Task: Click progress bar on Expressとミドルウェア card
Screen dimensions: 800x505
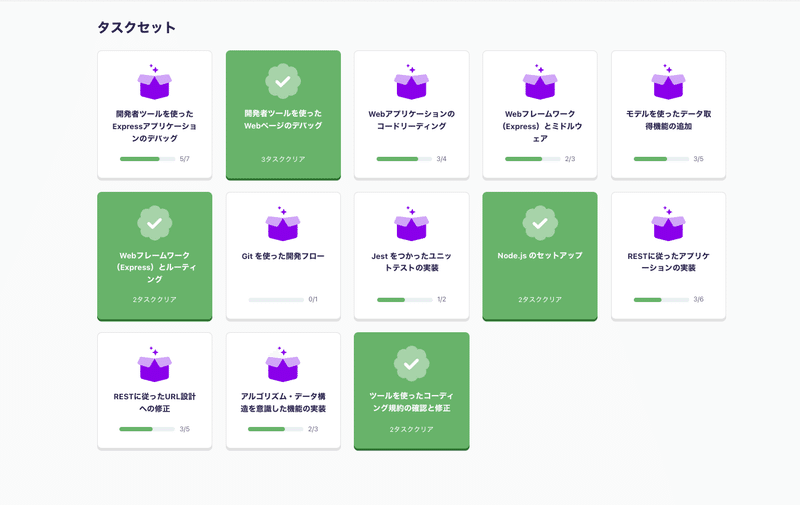Action: tap(533, 159)
